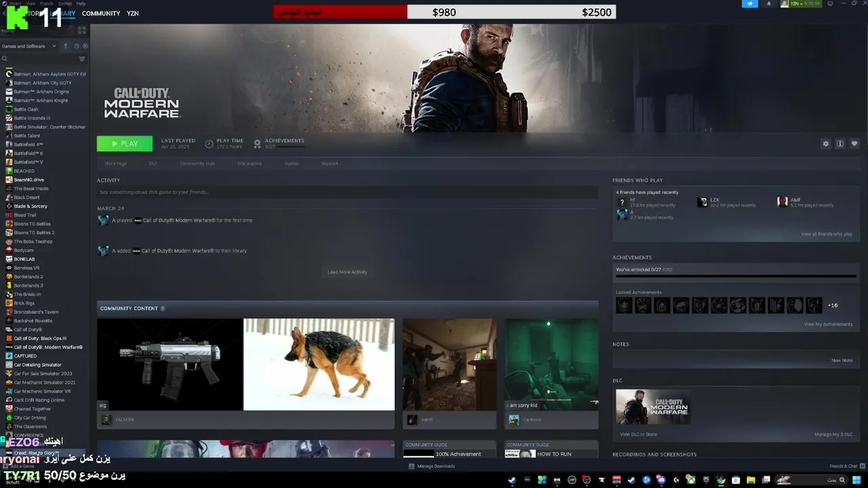Click View DLC in Store link
The width and height of the screenshot is (868, 488).
click(638, 434)
